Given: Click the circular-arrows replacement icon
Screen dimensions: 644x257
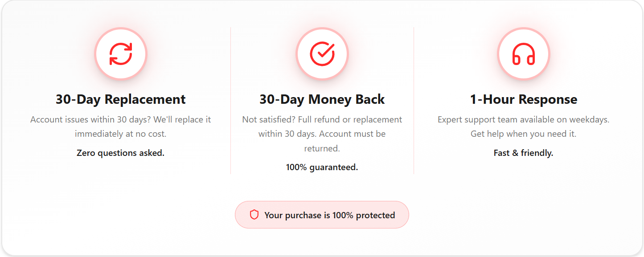Looking at the screenshot, I should coord(121,54).
